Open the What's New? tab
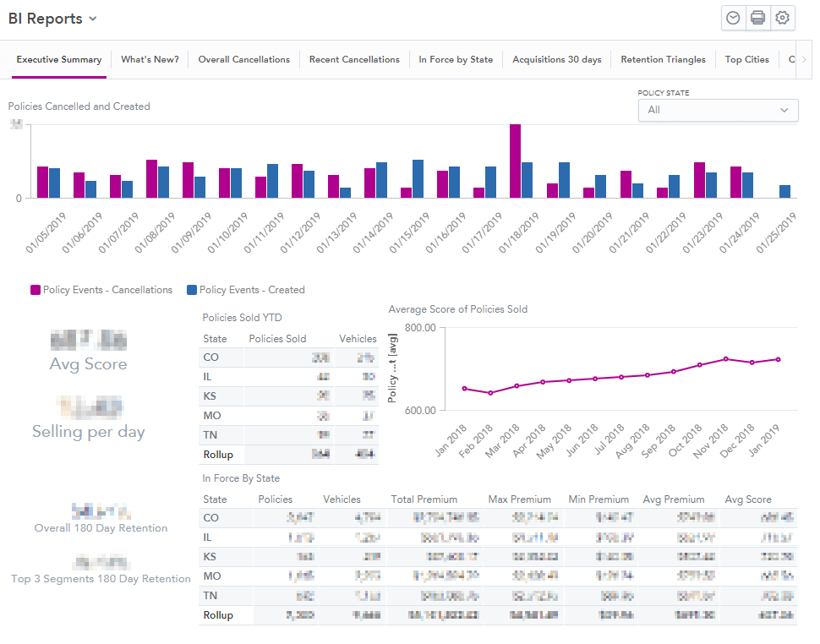 [x=150, y=59]
